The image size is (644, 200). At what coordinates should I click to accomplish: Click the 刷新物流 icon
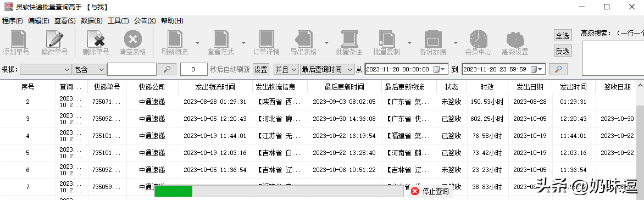click(x=175, y=39)
